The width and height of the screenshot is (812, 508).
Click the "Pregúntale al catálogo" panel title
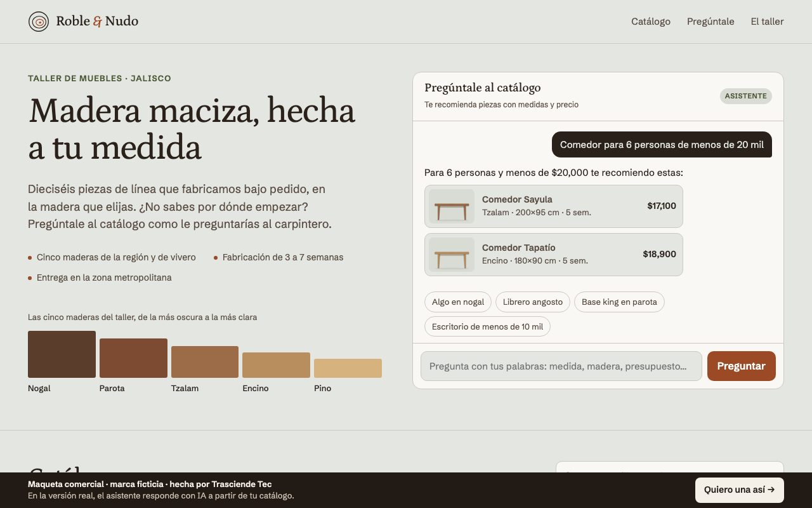coord(483,88)
